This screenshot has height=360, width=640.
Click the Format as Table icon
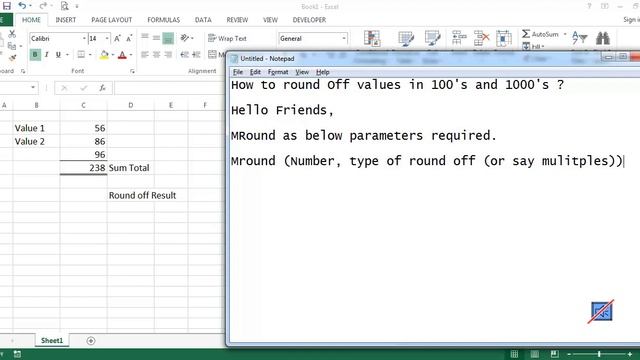(406, 38)
